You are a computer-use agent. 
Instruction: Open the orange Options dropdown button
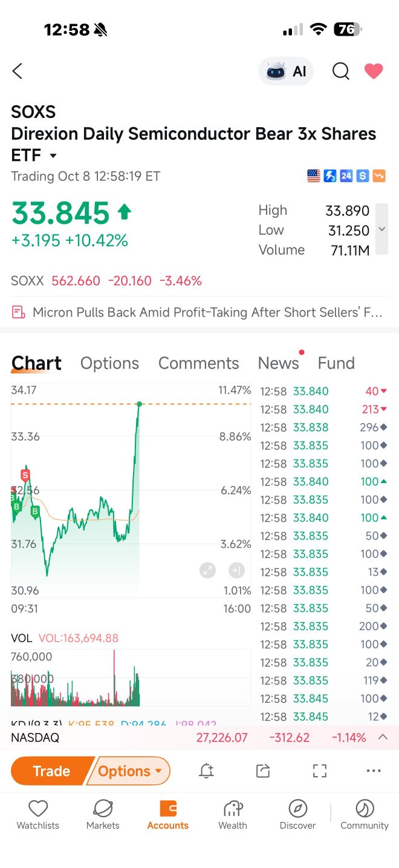pyautogui.click(x=129, y=771)
